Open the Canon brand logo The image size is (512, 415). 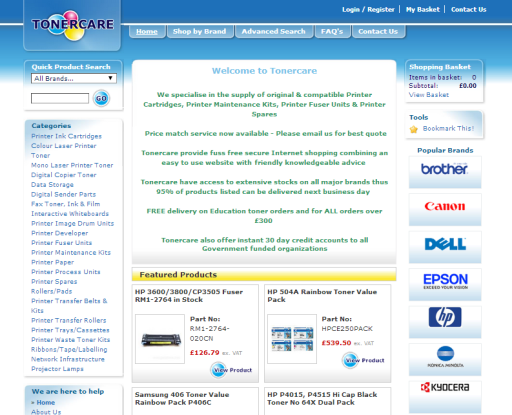[x=445, y=210]
